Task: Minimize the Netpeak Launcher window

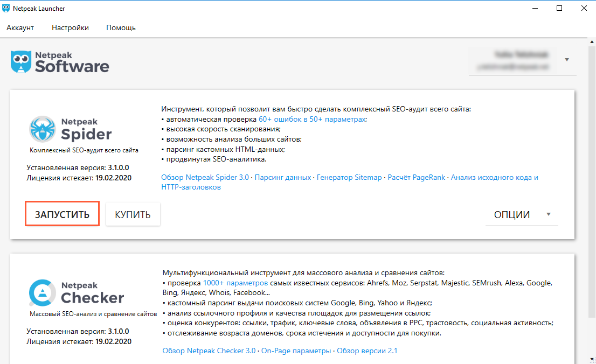Action: [x=535, y=8]
